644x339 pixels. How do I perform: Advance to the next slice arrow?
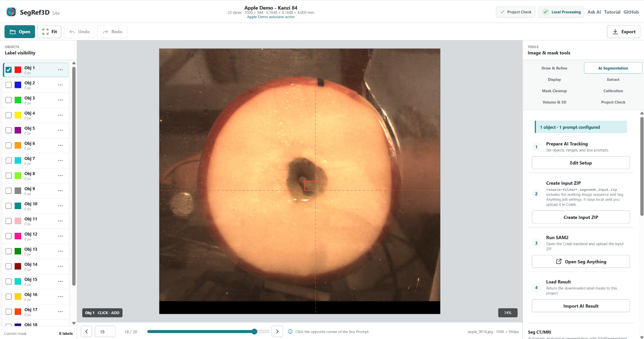click(277, 331)
